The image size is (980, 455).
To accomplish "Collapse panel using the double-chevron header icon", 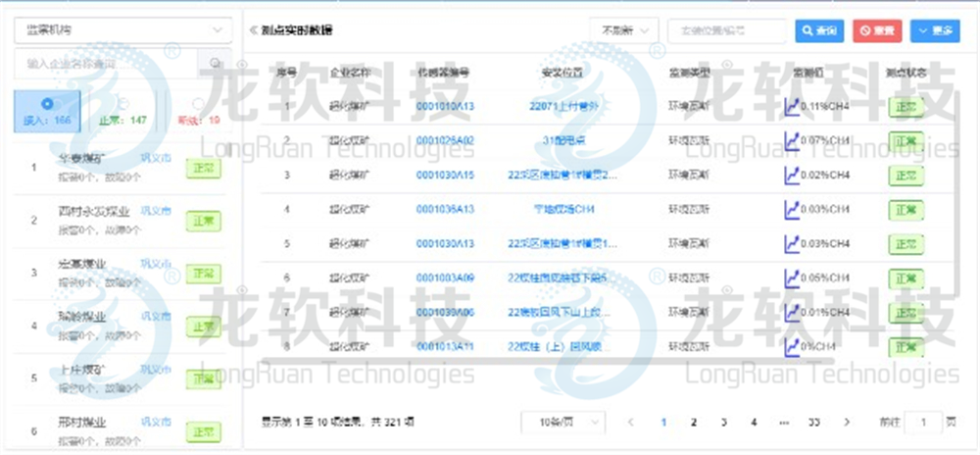I will (254, 30).
